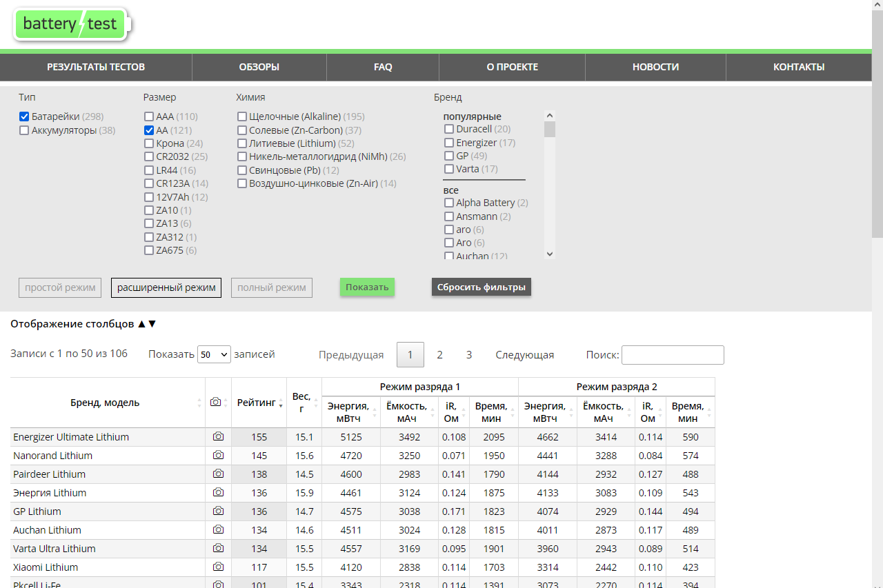Open photo for Energizer Ultimate Lithium

[218, 437]
